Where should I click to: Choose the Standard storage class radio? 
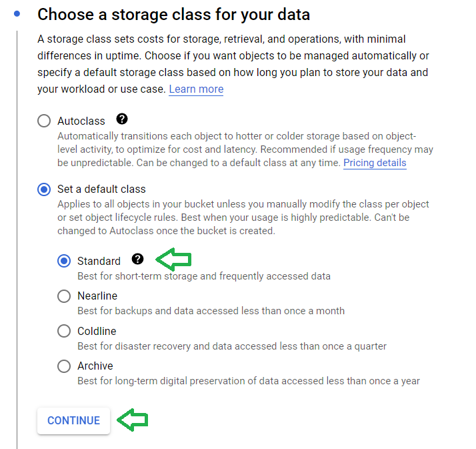click(64, 261)
